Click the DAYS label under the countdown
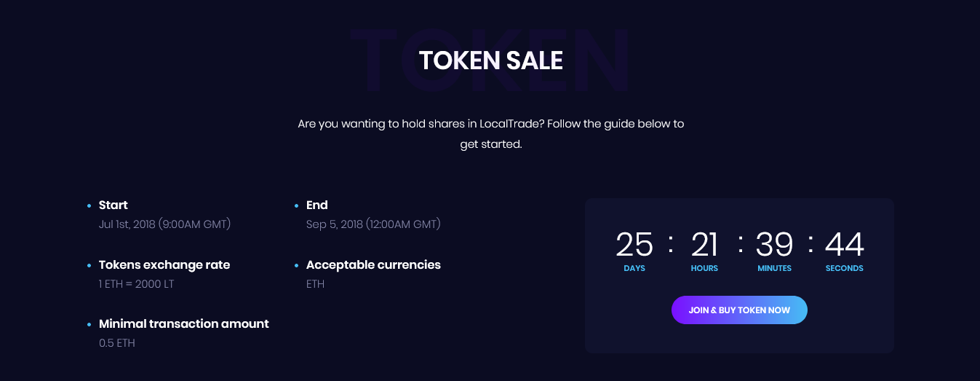Screen dimensions: 980x381 [634, 269]
